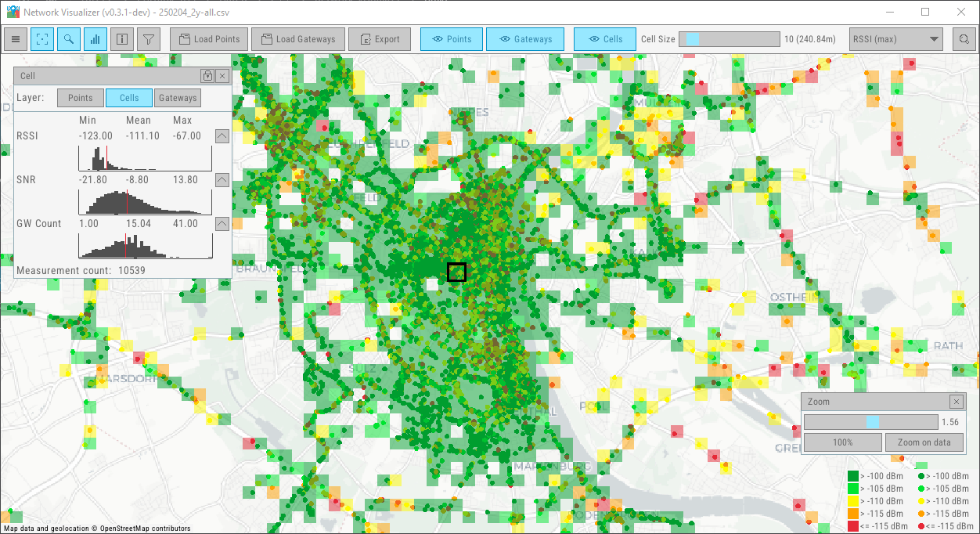Toggle the Gateways layer visibility

pyautogui.click(x=525, y=38)
